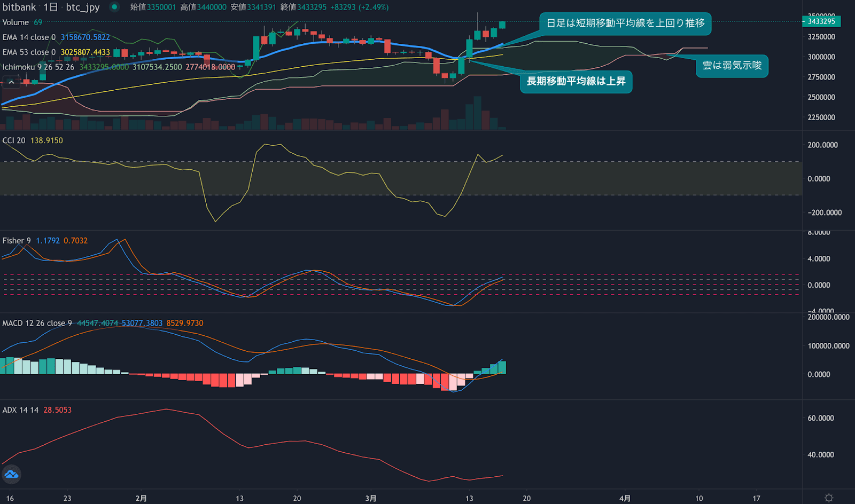The height and width of the screenshot is (504, 855).
Task: Click the 長期移動平均線は上昇 label
Action: tap(576, 82)
